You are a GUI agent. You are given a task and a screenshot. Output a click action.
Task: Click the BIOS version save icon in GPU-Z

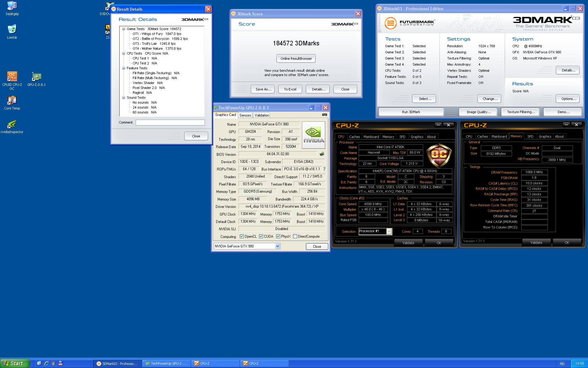[322, 154]
